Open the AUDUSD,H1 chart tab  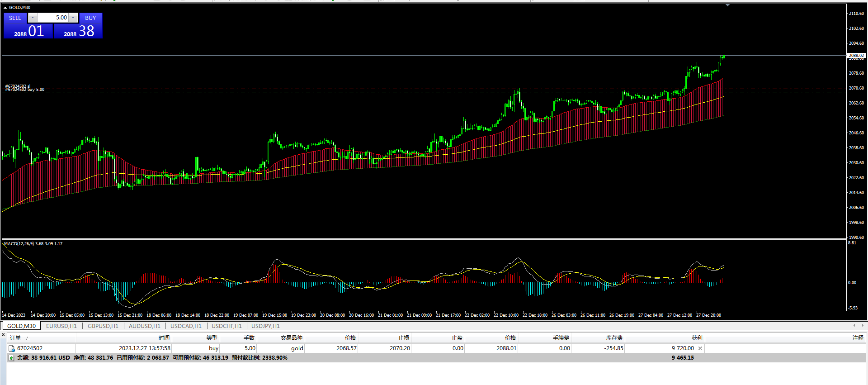tap(145, 326)
